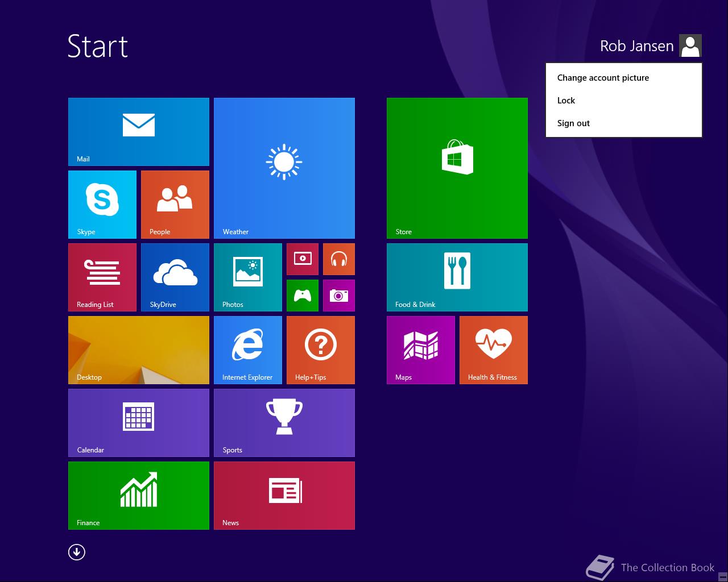Click the user account picture avatar

pyautogui.click(x=690, y=46)
